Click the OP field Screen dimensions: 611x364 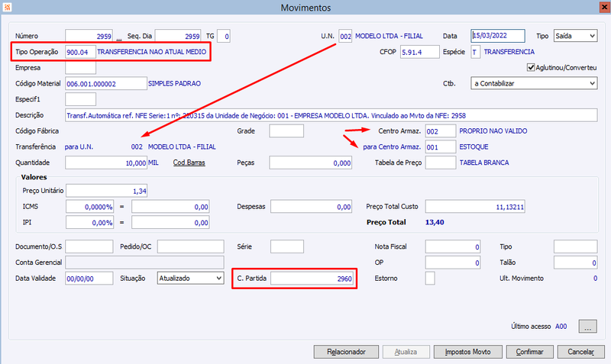(x=453, y=263)
